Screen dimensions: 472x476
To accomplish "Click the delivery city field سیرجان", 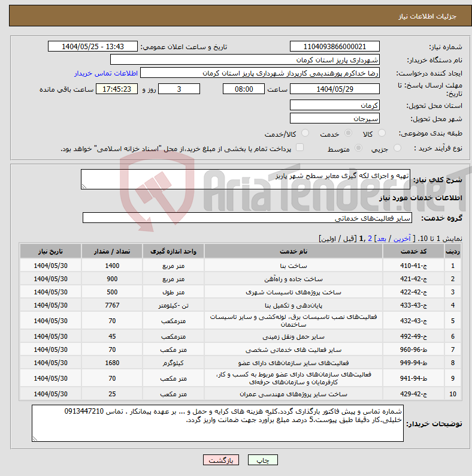I will click(x=335, y=118).
